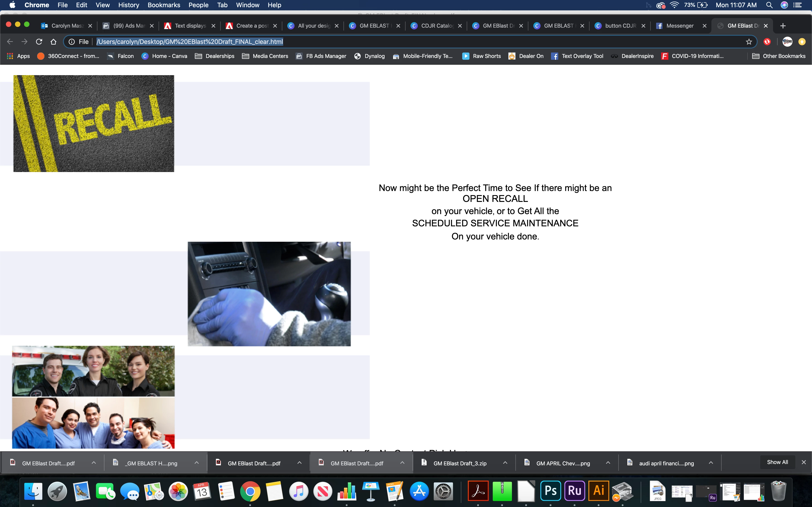Open Spotlight search in the menu bar
This screenshot has height=507, width=812.
(x=769, y=5)
